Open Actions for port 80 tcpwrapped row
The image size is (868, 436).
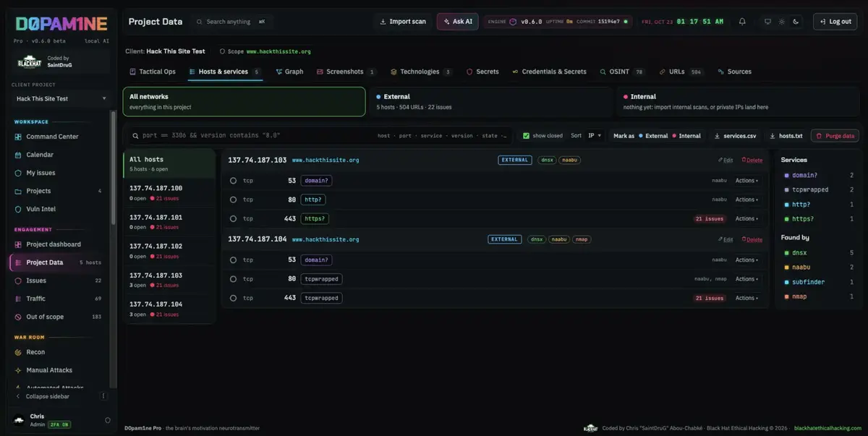[746, 278]
